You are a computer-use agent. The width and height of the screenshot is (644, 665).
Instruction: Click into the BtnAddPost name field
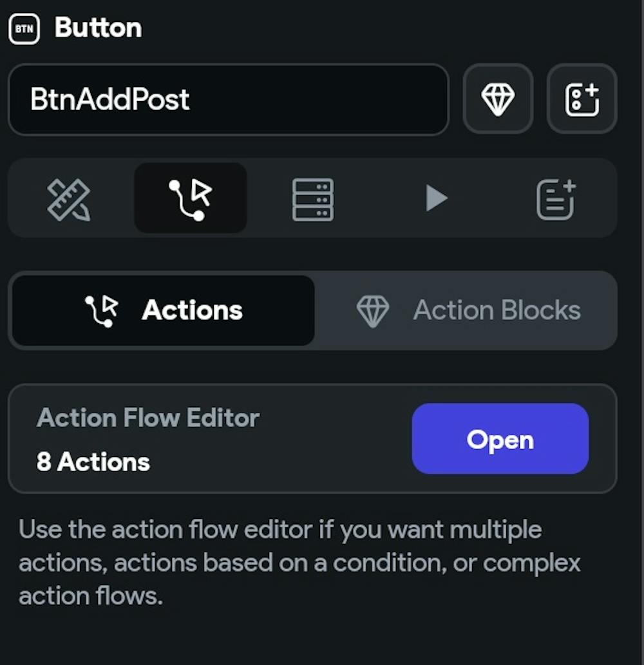[228, 100]
